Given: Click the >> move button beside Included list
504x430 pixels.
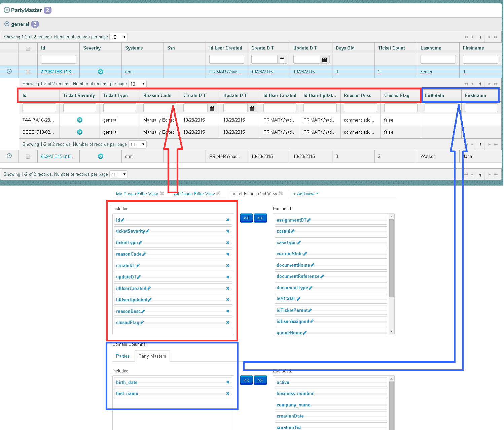Looking at the screenshot, I should tap(260, 218).
